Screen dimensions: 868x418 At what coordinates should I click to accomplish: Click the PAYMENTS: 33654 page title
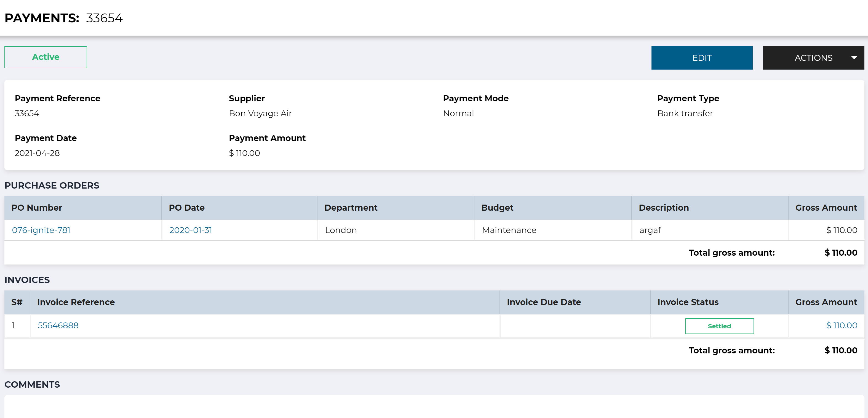(64, 18)
